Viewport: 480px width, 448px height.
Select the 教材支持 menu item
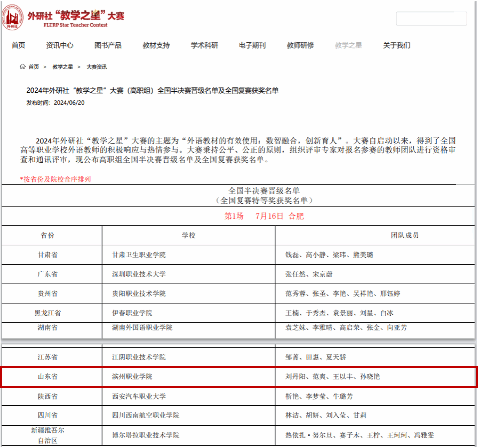click(x=156, y=45)
